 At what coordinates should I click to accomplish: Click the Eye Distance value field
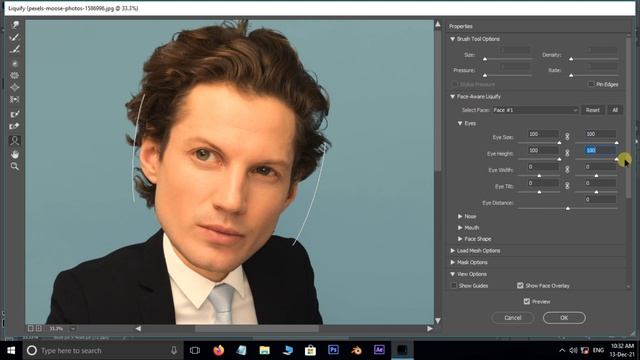(x=600, y=199)
